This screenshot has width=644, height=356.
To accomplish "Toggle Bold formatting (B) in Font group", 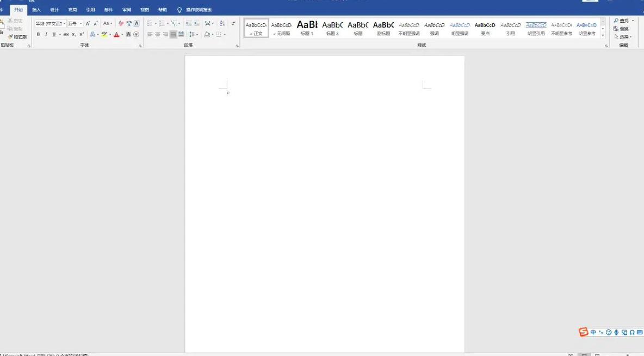I will 38,34.
